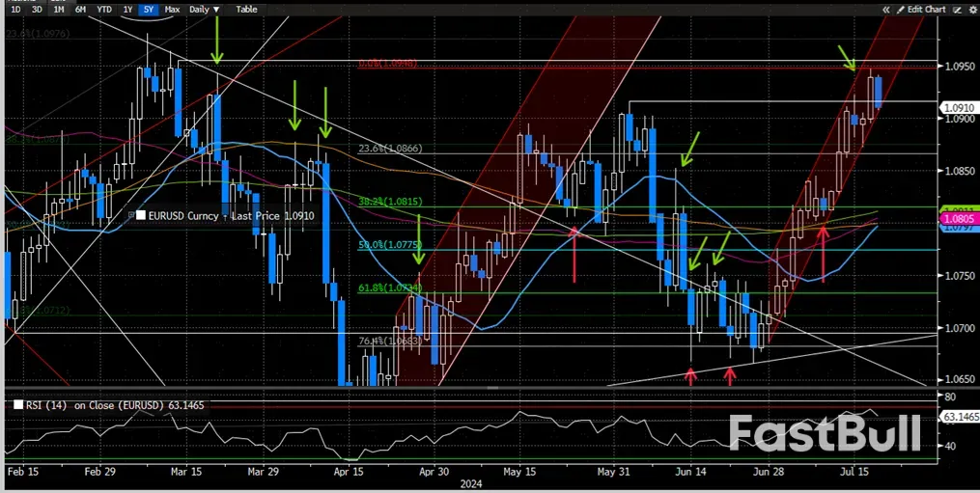The height and width of the screenshot is (493, 980).
Task: Switch to the Table view
Action: (247, 9)
